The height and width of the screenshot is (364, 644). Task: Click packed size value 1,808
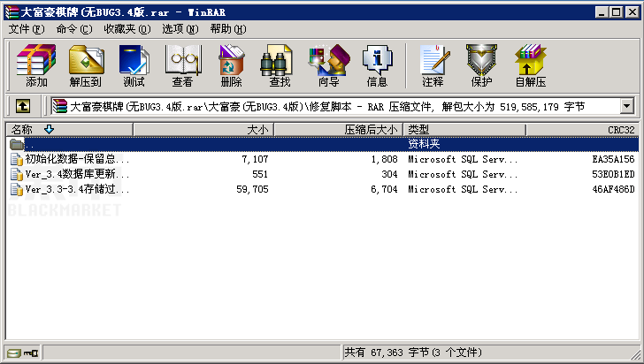[385, 159]
